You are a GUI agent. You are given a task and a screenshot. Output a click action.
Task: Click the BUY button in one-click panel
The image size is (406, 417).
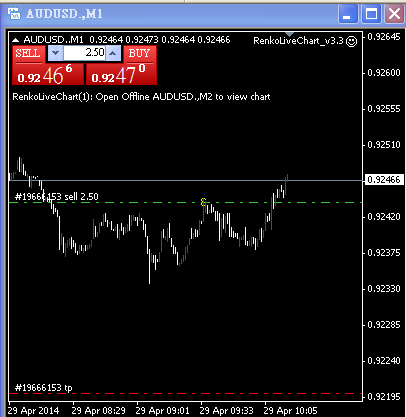tap(139, 54)
